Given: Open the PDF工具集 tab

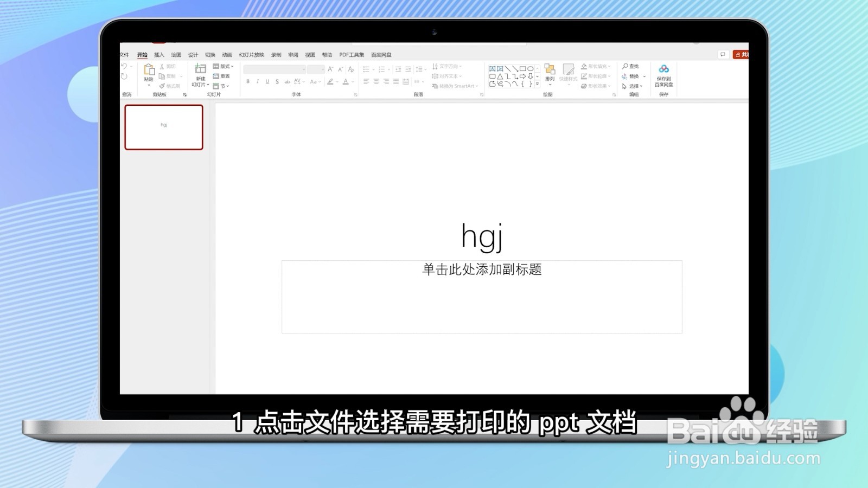Looking at the screenshot, I should point(352,55).
